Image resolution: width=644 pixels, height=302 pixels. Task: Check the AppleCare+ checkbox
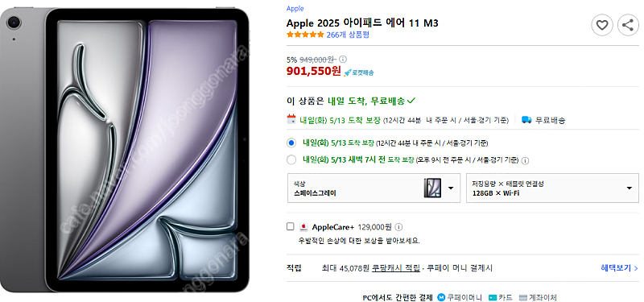(291, 226)
